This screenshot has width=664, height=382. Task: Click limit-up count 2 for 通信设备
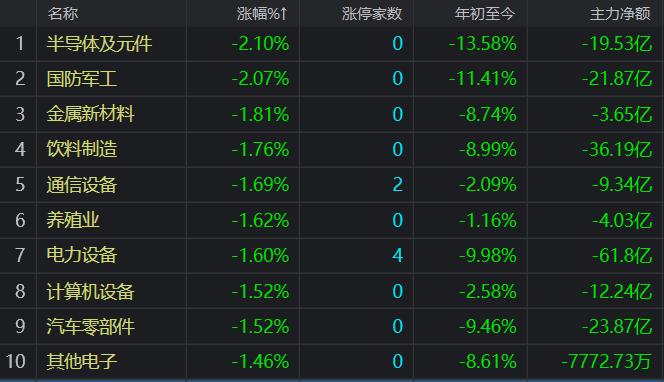(397, 185)
